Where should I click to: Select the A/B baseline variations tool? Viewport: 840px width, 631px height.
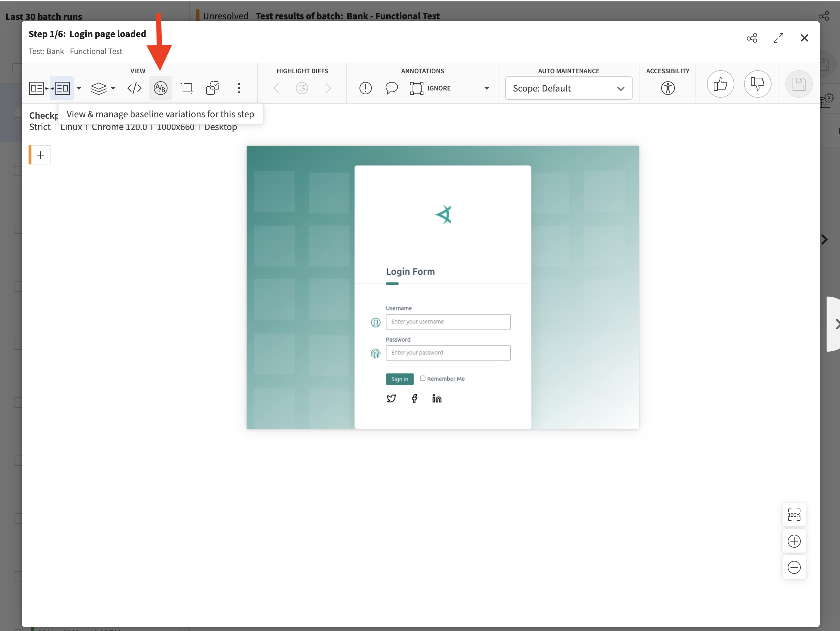[x=160, y=88]
